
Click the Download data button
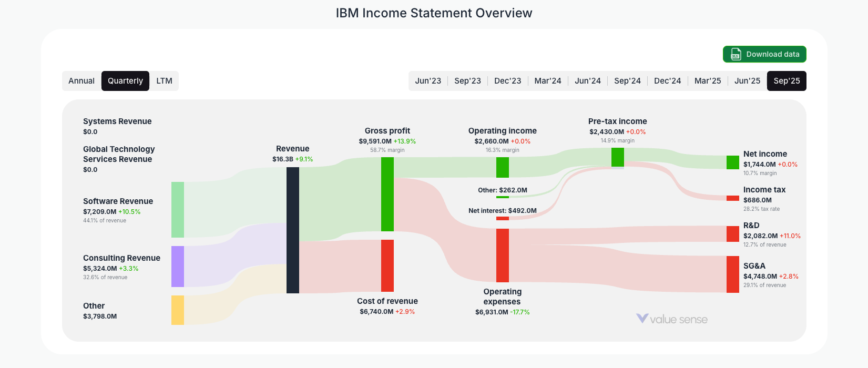764,54
